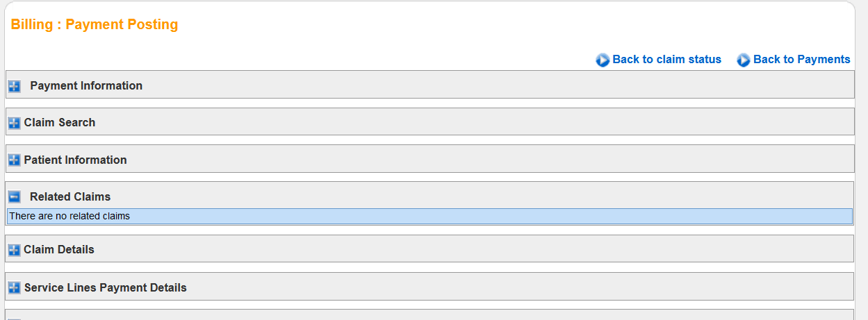Click the Billing : Payment Posting page title

pyautogui.click(x=95, y=25)
